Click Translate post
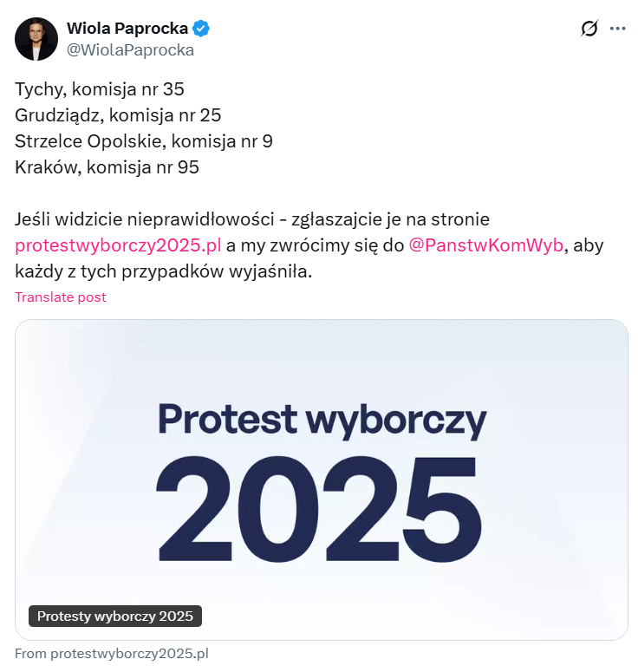The height and width of the screenshot is (672, 638). (x=61, y=297)
